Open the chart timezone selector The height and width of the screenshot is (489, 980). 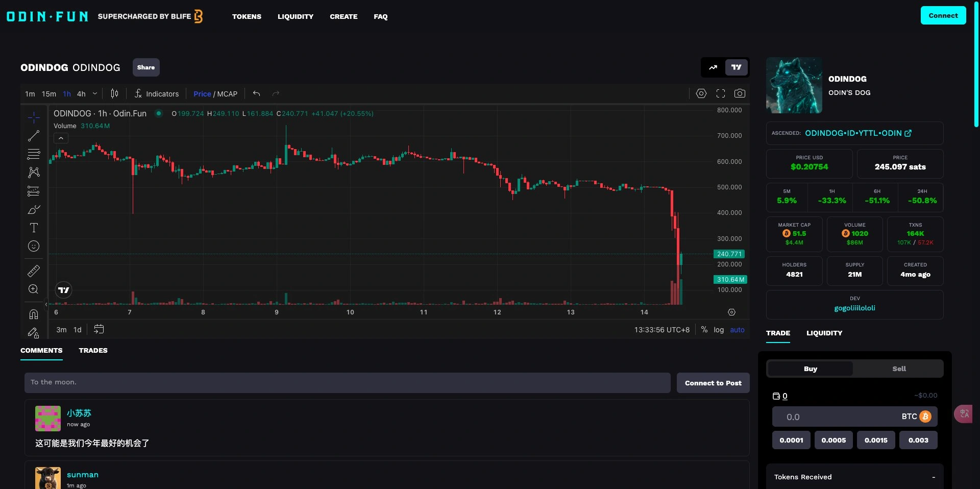click(661, 330)
